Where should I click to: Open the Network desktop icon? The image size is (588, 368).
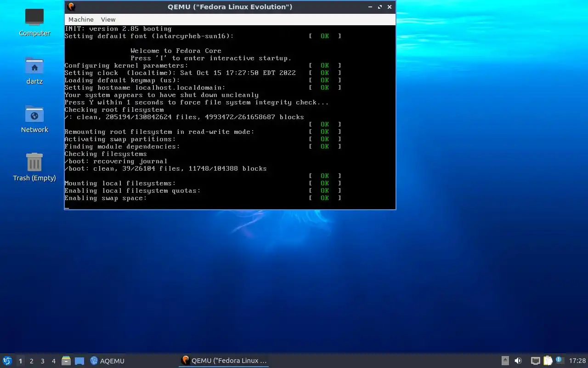34,119
